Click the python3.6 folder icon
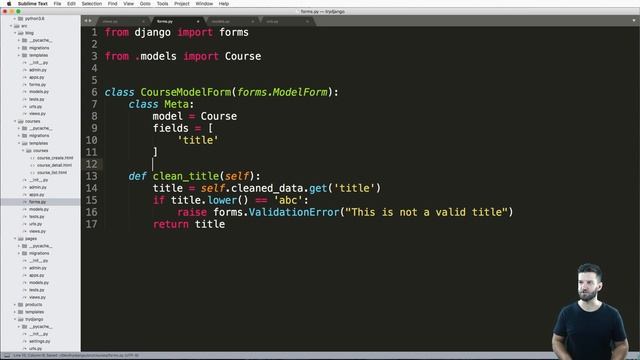The height and width of the screenshot is (360, 640). (21, 18)
